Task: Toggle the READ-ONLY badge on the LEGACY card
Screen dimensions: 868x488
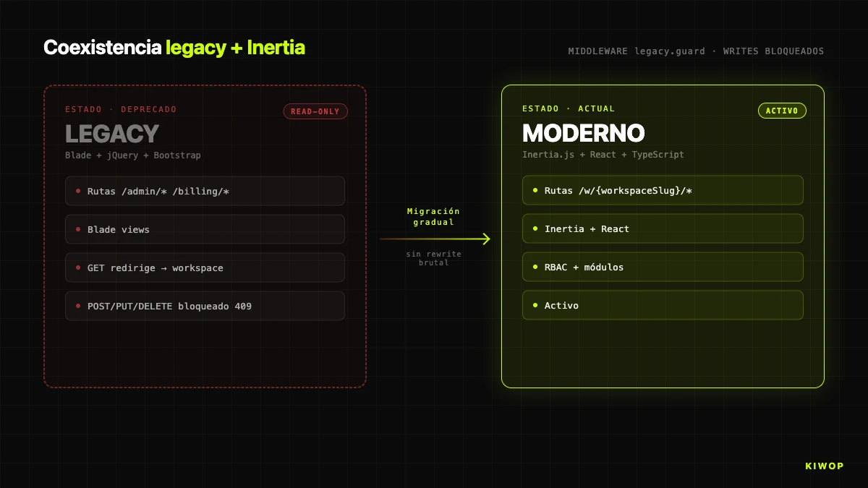Action: 315,111
